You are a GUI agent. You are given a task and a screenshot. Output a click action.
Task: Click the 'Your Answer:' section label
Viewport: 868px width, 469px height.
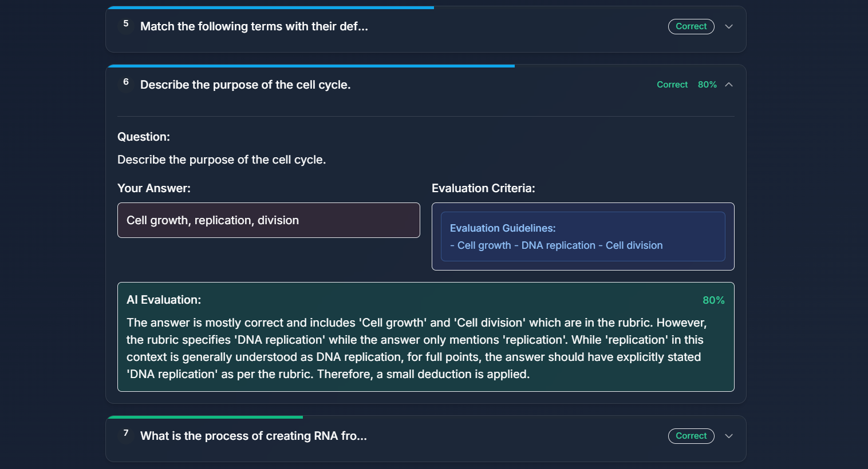point(154,188)
